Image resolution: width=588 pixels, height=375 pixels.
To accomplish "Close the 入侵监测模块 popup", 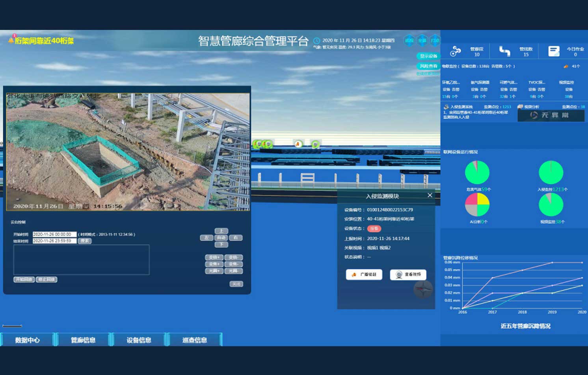I will [430, 195].
